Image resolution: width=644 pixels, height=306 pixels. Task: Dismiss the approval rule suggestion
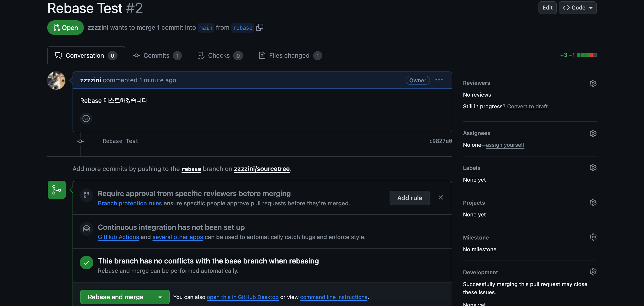coord(441,198)
